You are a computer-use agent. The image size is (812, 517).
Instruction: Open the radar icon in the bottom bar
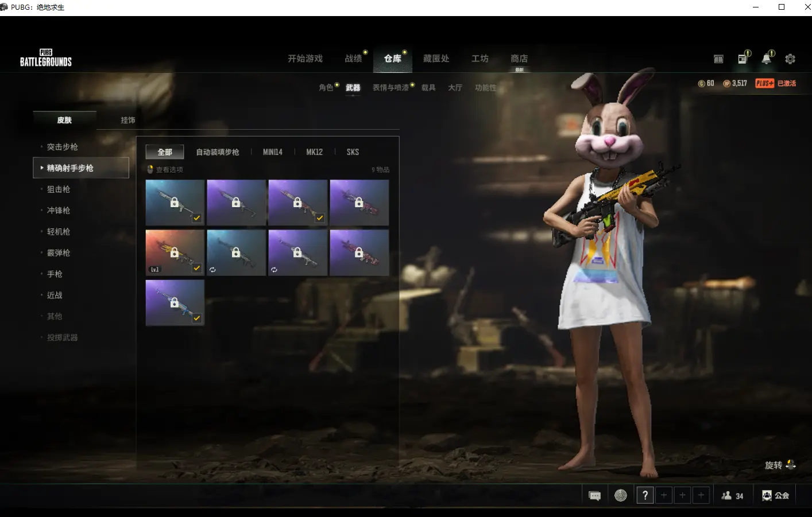621,495
